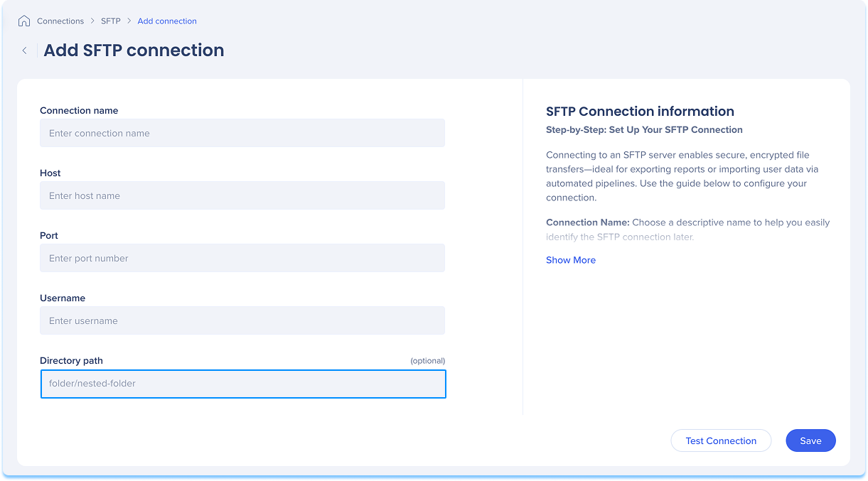Click the Username field label

(x=63, y=298)
